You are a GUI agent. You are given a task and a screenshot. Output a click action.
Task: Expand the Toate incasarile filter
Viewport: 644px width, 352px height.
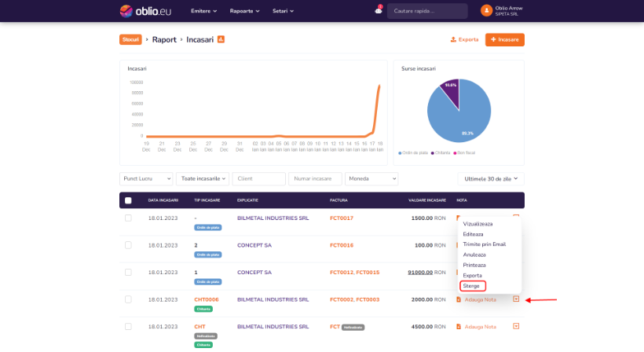click(x=203, y=179)
